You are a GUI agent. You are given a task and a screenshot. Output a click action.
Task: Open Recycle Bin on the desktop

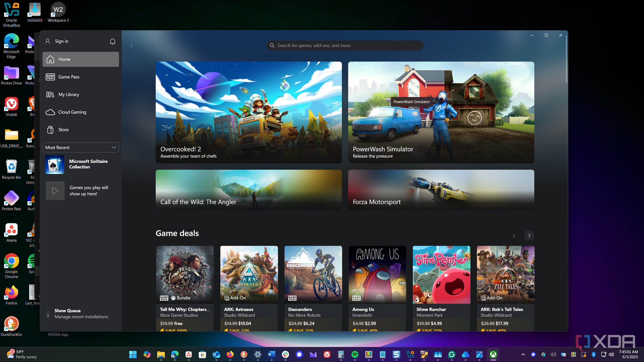[11, 169]
